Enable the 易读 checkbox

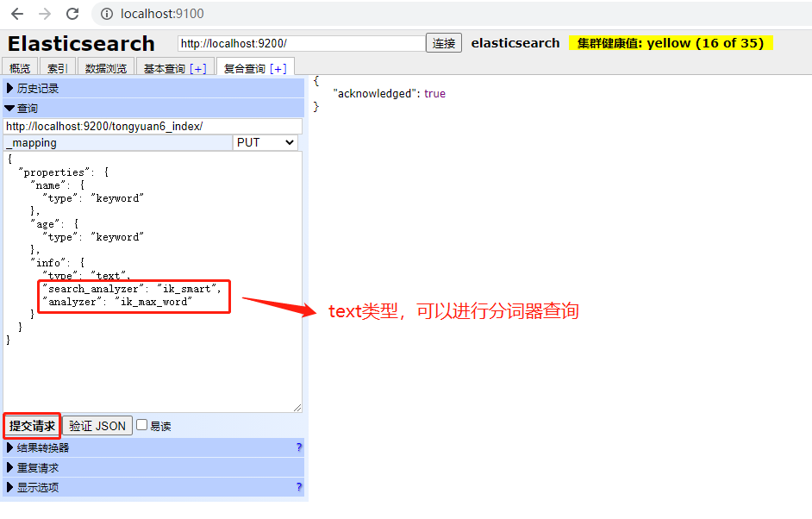point(142,425)
